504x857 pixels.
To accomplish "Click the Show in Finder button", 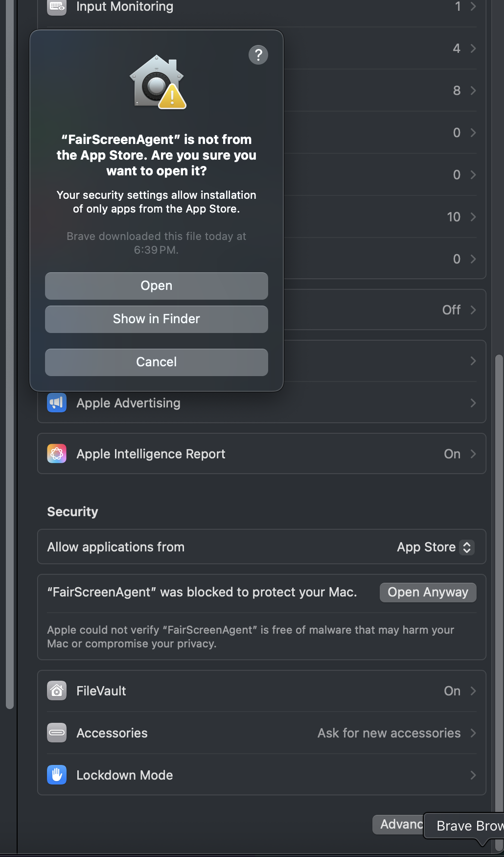I will point(157,319).
